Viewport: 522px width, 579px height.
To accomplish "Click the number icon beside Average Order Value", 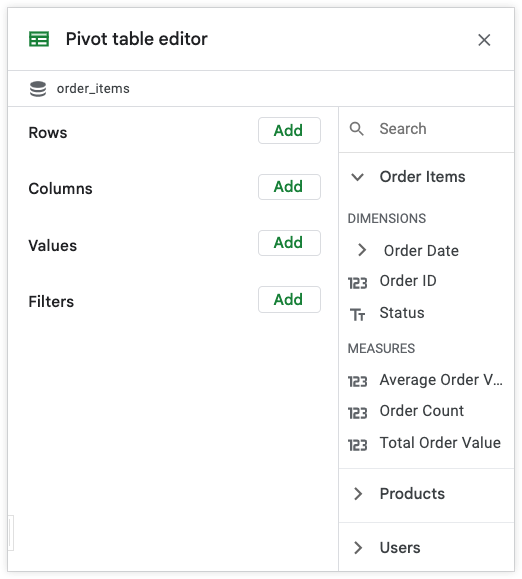I will (357, 381).
